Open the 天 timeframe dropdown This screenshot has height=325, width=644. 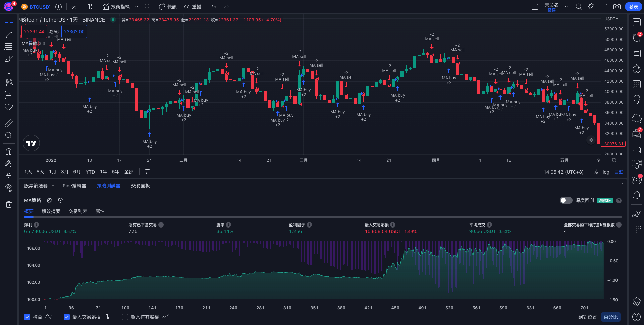tap(74, 7)
